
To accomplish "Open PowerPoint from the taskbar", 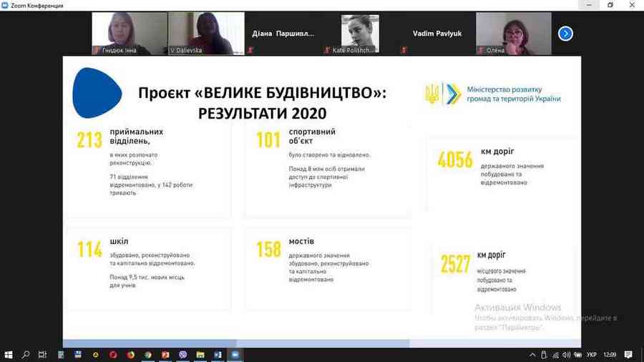I will 165,354.
